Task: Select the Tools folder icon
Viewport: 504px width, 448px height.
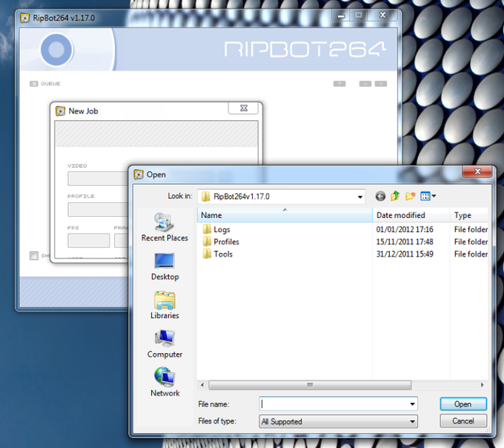Action: 207,254
